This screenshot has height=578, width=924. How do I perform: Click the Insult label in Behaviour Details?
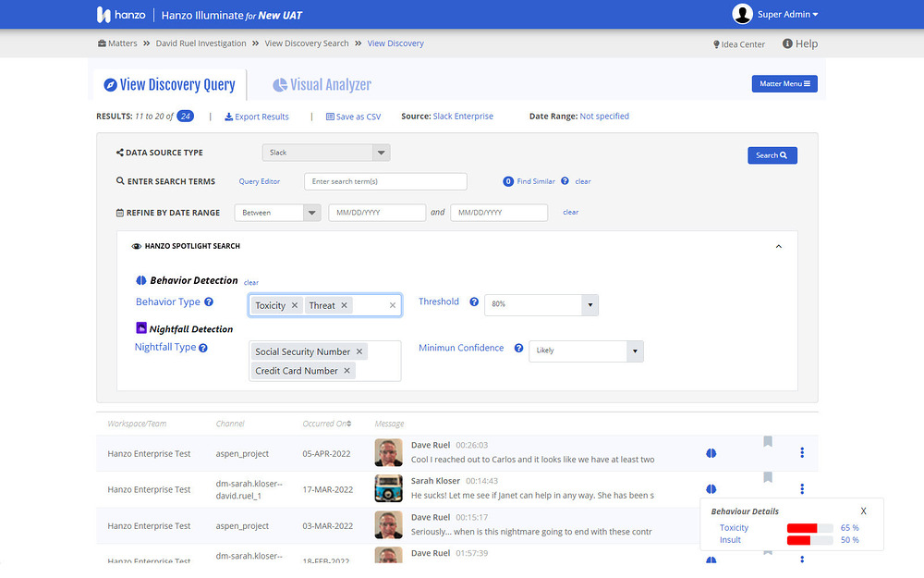pyautogui.click(x=730, y=540)
